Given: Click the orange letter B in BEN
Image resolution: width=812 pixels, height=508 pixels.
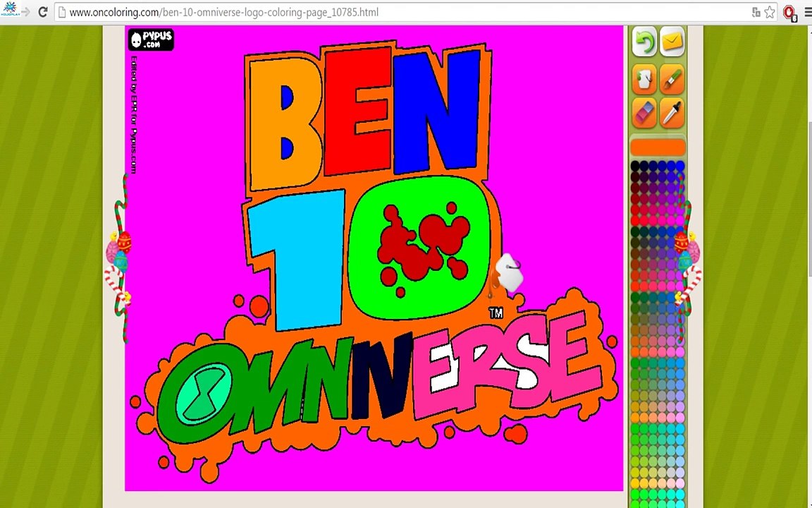Looking at the screenshot, I should point(266,123).
